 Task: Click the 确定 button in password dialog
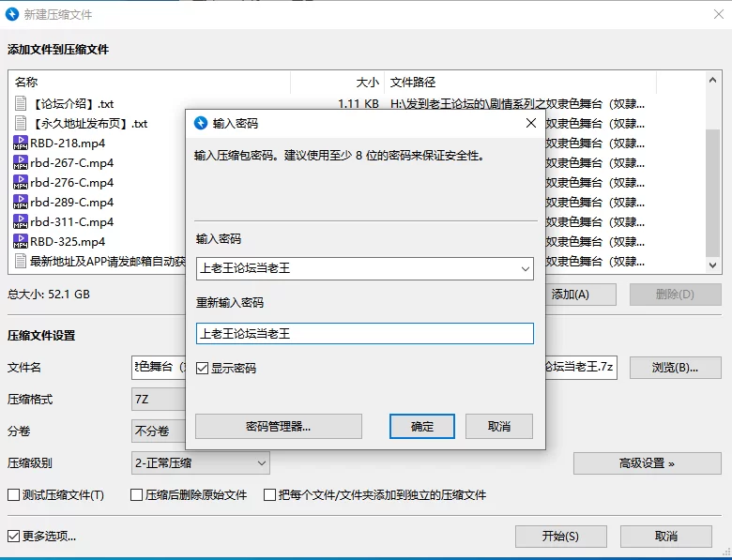tap(422, 426)
